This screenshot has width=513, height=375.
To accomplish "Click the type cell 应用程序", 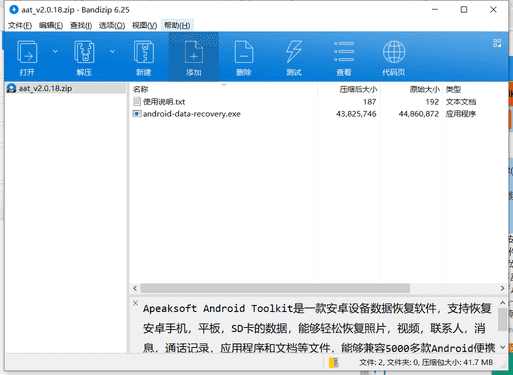I will click(461, 114).
